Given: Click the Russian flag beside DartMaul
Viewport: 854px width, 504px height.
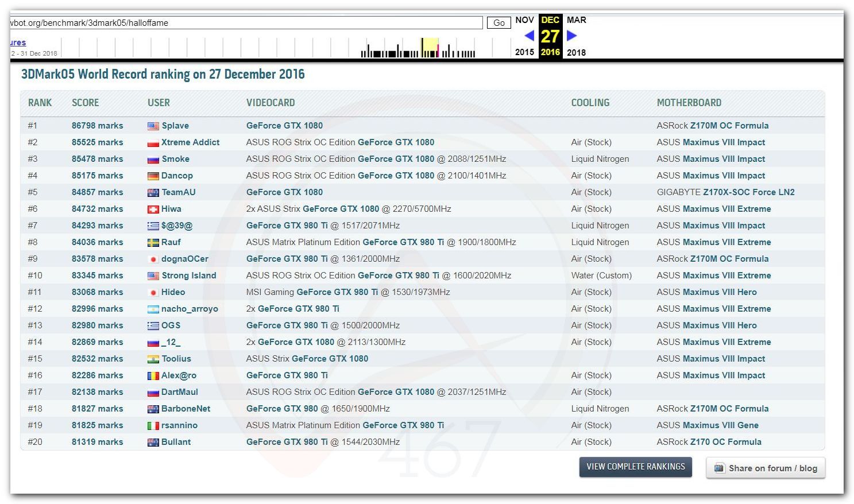Looking at the screenshot, I should click(x=153, y=393).
